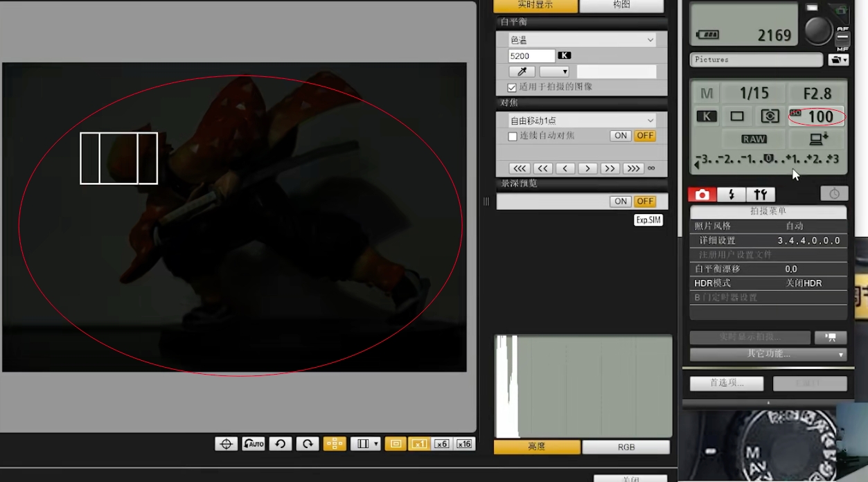The width and height of the screenshot is (868, 482).
Task: Open the 色温 white balance dropdown
Action: click(582, 40)
